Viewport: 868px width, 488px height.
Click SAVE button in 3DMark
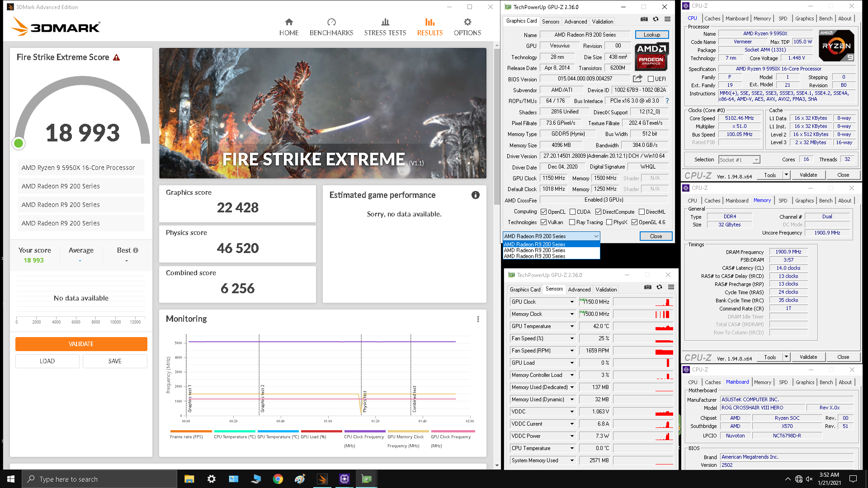coord(115,361)
